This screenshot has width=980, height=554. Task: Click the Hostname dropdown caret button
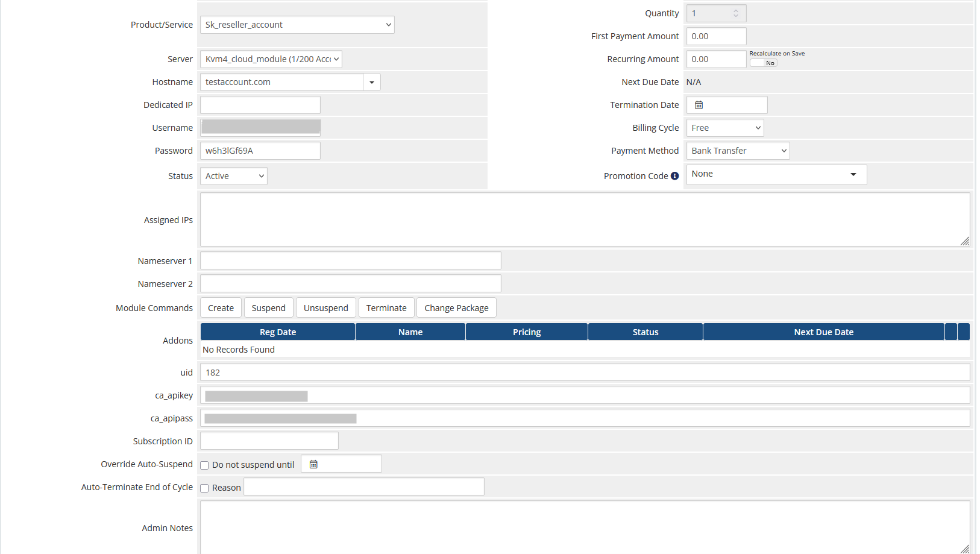pyautogui.click(x=372, y=82)
